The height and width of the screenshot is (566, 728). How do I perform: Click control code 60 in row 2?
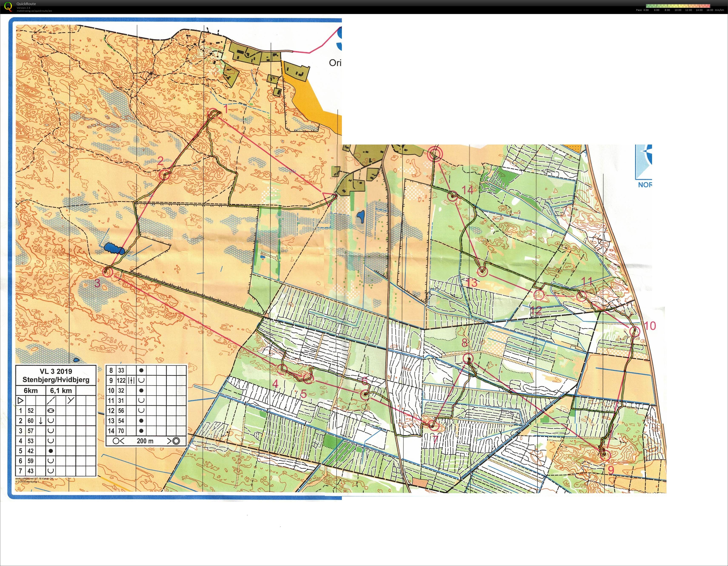point(30,421)
